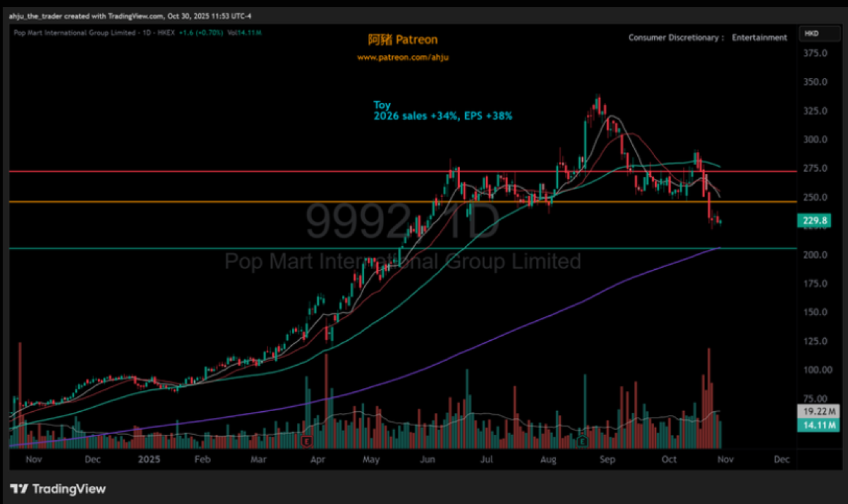Click the 阿豬 Patreon title text
This screenshot has height=504, width=848.
403,40
